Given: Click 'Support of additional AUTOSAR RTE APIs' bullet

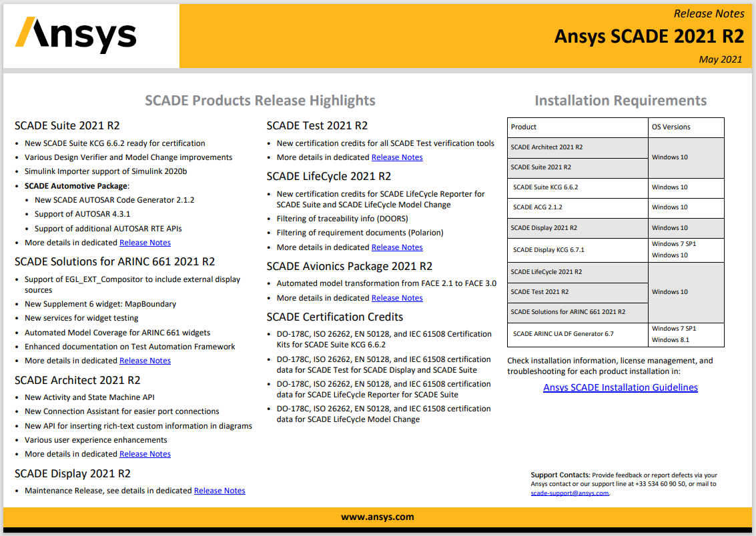Looking at the screenshot, I should [x=108, y=229].
